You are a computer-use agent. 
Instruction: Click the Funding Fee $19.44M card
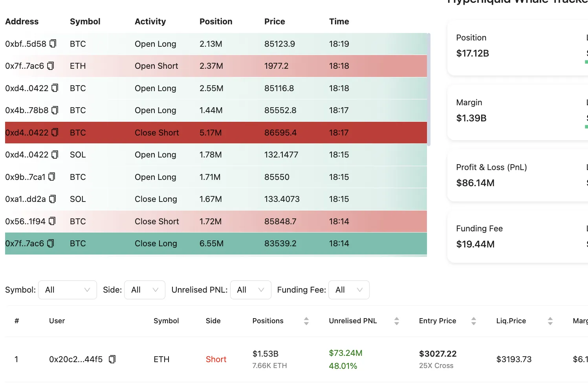(518, 237)
